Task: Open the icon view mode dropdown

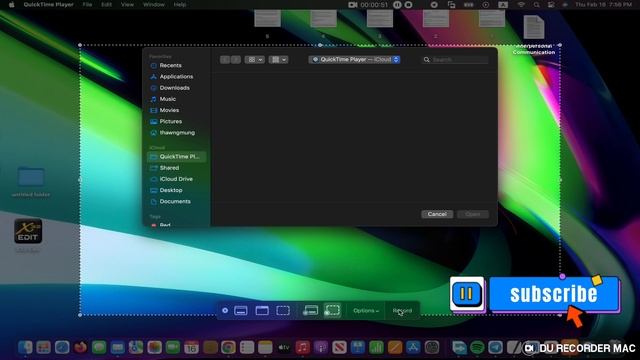Action: point(255,60)
